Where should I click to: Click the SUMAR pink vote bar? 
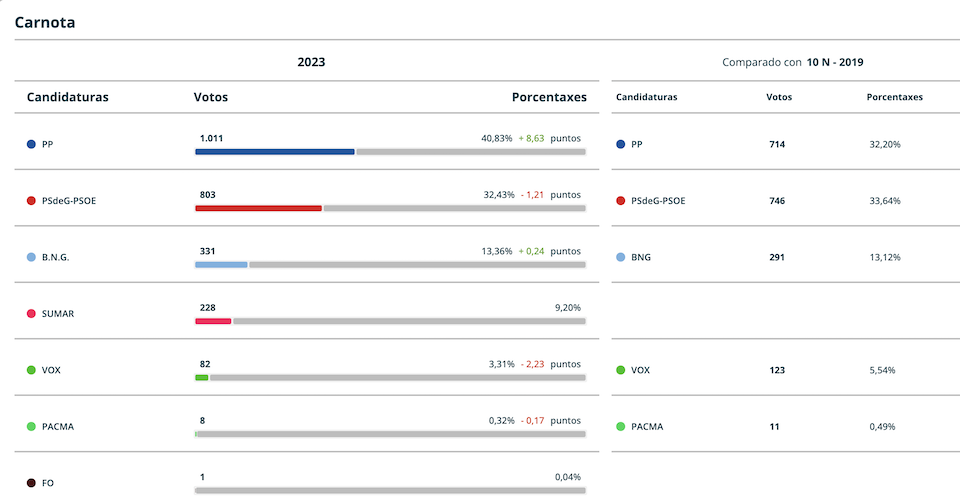[213, 321]
